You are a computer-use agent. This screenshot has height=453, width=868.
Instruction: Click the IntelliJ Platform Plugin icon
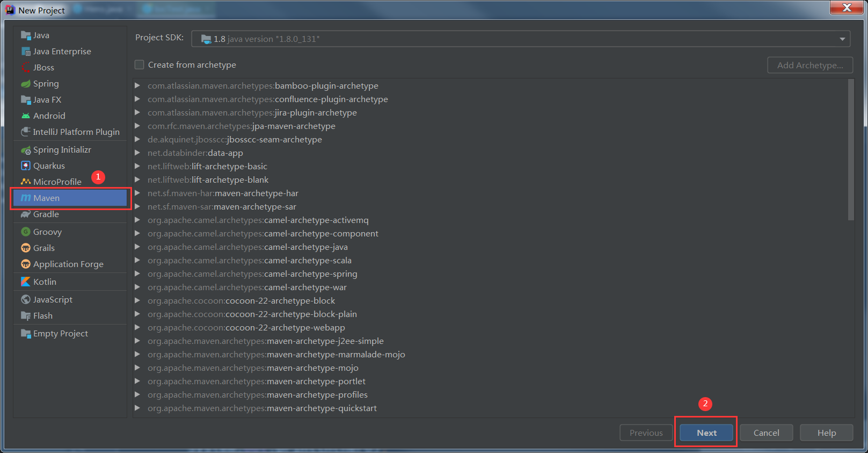coord(26,132)
